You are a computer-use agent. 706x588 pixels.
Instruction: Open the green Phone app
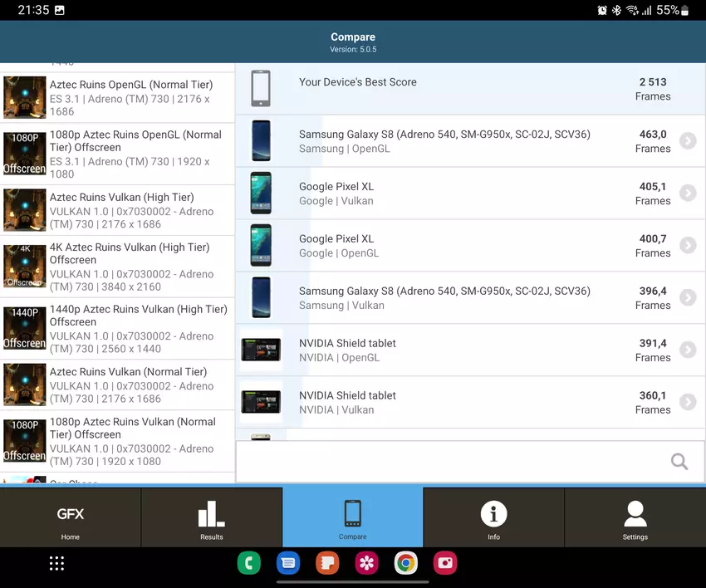248,563
